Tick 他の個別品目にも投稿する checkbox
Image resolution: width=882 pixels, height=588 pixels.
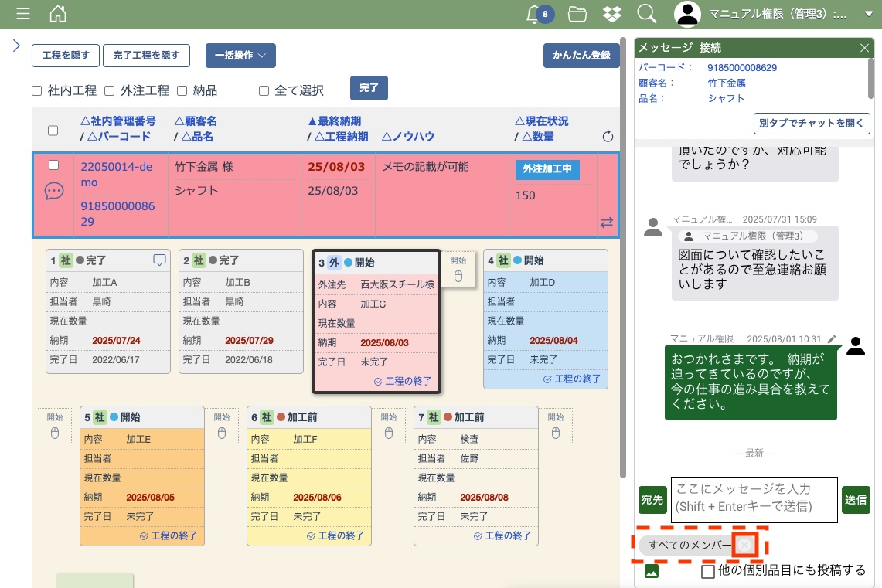(x=707, y=572)
